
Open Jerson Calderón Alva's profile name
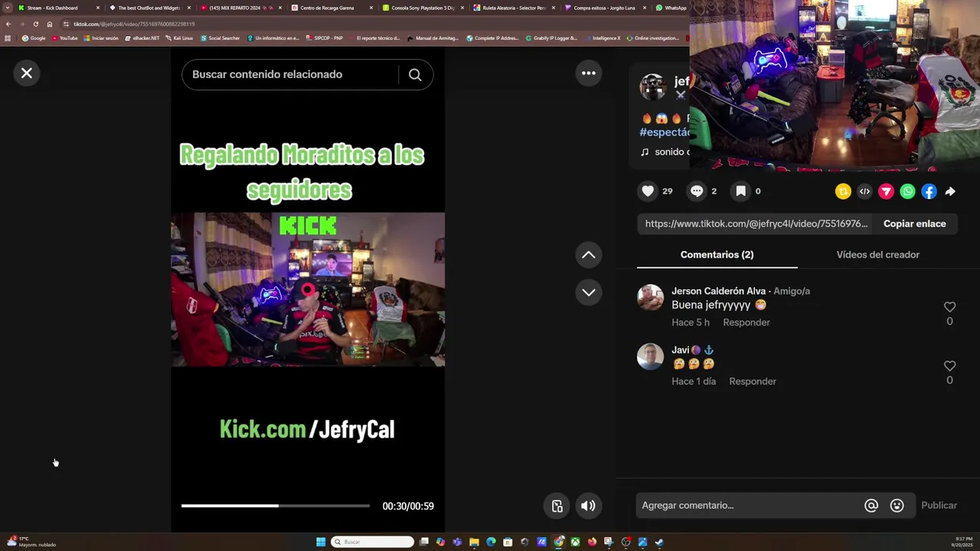(718, 291)
